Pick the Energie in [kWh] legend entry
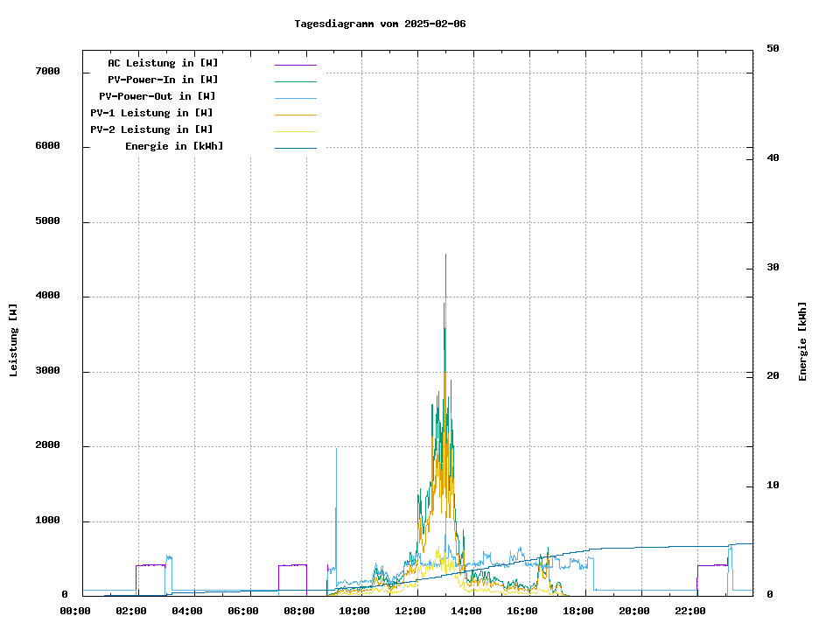This screenshot has width=840, height=630. (x=174, y=146)
